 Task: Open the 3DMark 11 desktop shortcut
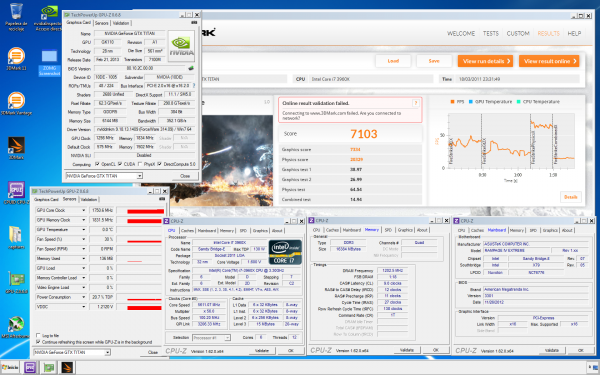(16, 59)
